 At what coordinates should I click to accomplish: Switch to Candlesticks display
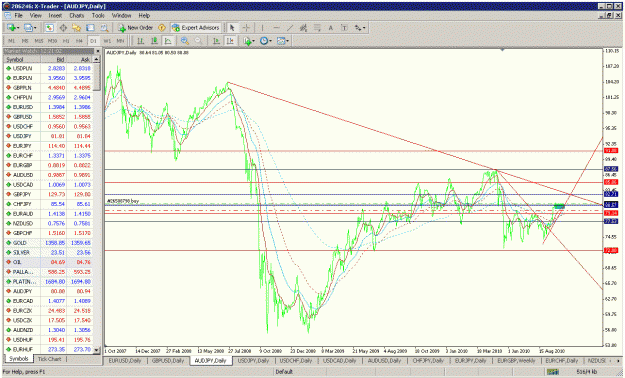pyautogui.click(x=154, y=41)
